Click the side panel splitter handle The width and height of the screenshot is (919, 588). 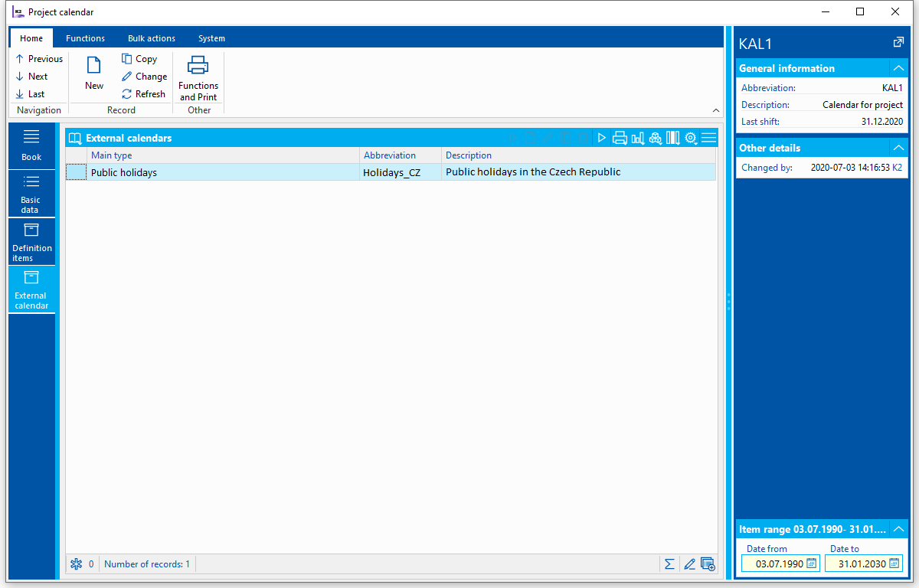[x=728, y=300]
